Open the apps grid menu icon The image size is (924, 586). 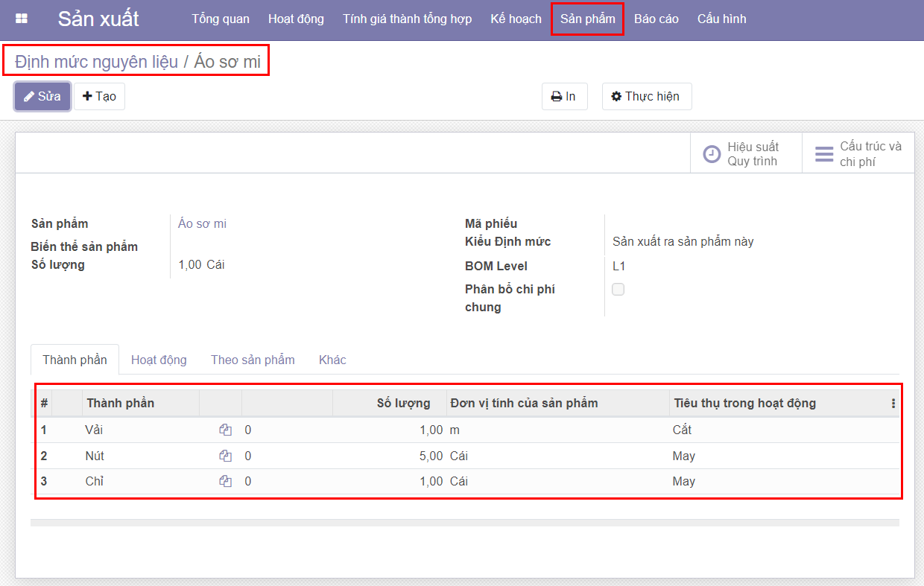click(22, 19)
